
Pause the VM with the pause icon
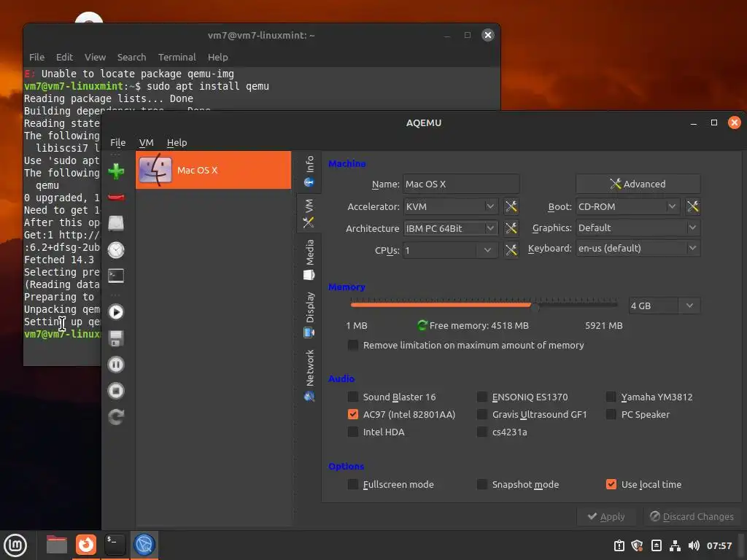(x=116, y=365)
